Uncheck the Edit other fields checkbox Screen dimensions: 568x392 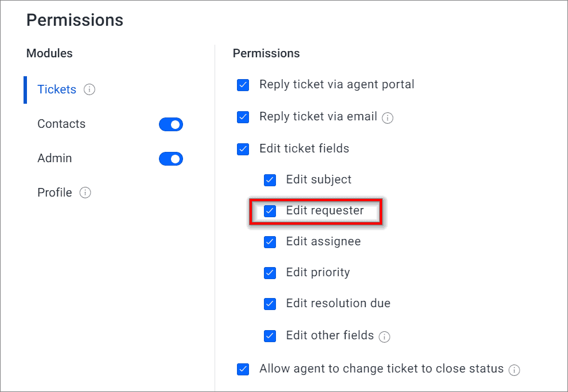(x=270, y=336)
